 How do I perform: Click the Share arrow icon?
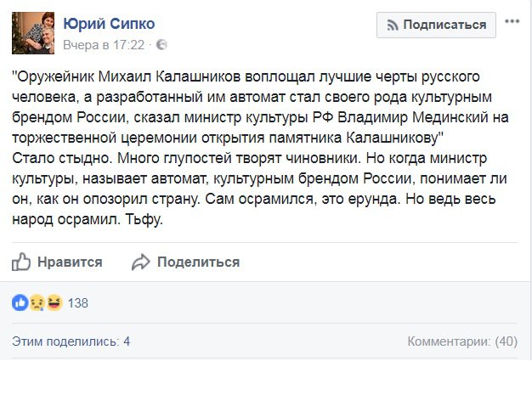click(x=141, y=262)
